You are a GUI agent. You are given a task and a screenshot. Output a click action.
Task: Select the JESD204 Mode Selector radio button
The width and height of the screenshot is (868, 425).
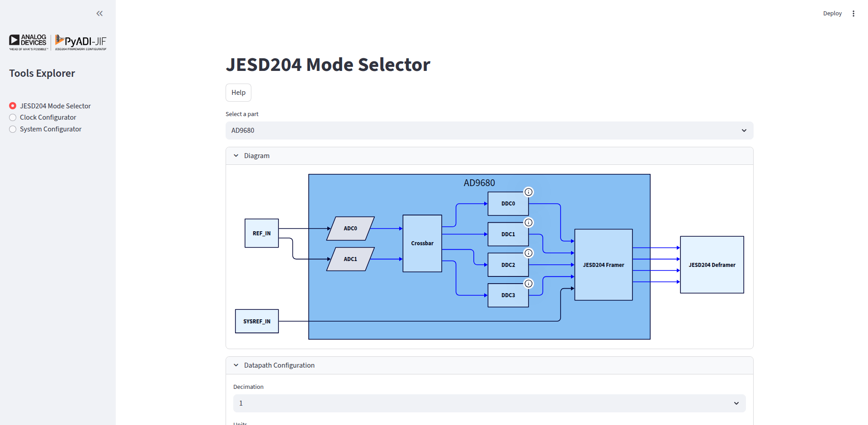(x=13, y=106)
